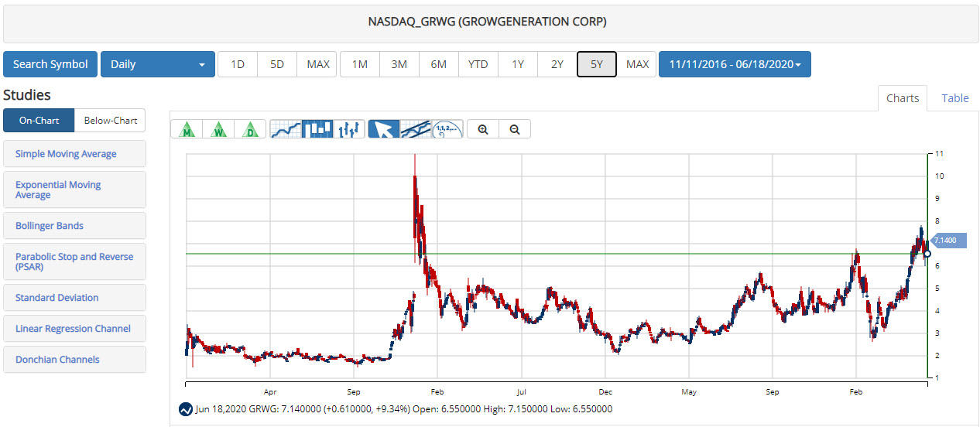Add Bollinger Bands study
This screenshot has width=980, height=427.
coord(74,226)
